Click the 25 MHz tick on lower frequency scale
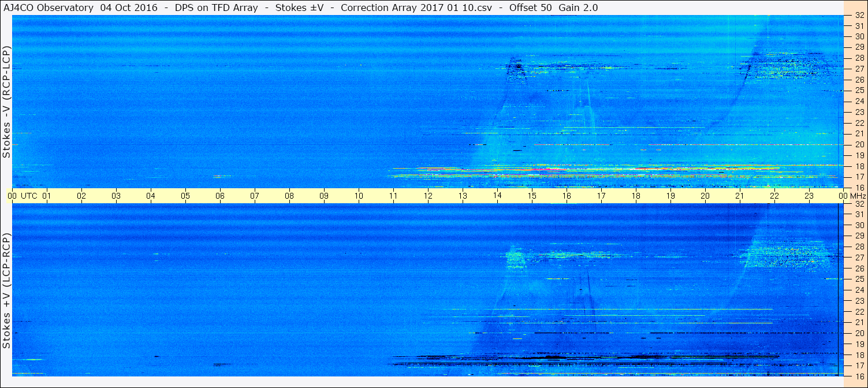 click(859, 279)
